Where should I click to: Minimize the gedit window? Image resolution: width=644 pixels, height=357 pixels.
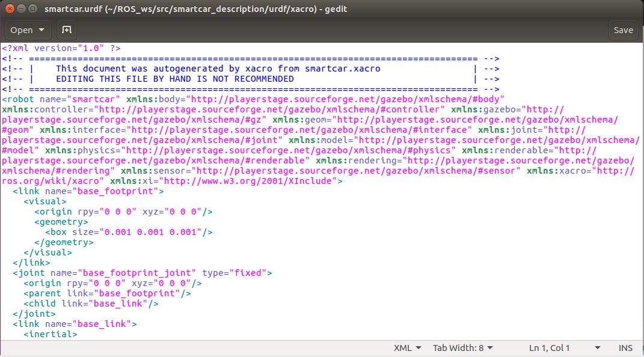[x=20, y=9]
